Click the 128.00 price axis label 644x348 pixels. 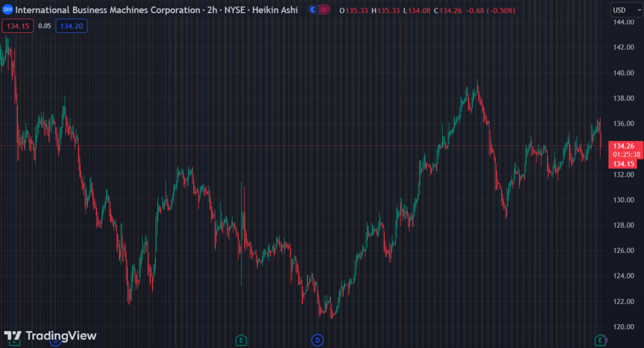click(x=623, y=225)
